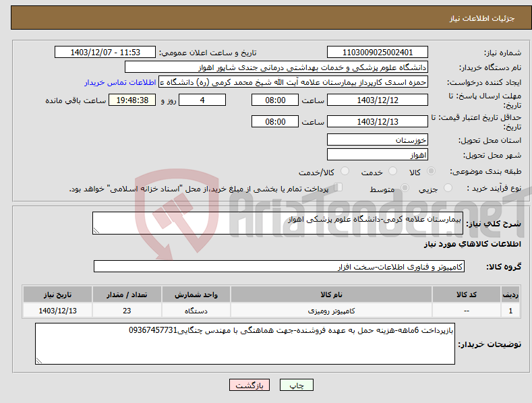Click the response deadline hour 08:00 field
The image size is (532, 403).
(x=275, y=100)
